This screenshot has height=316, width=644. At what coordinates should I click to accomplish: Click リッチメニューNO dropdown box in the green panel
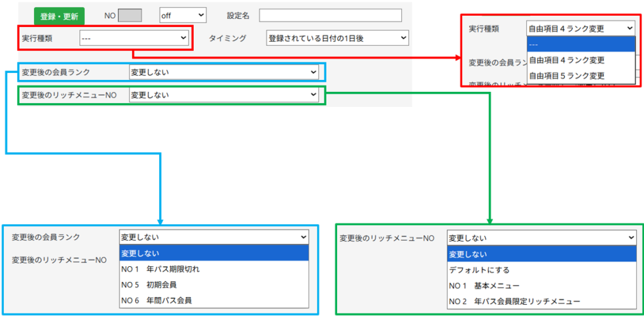[541, 238]
